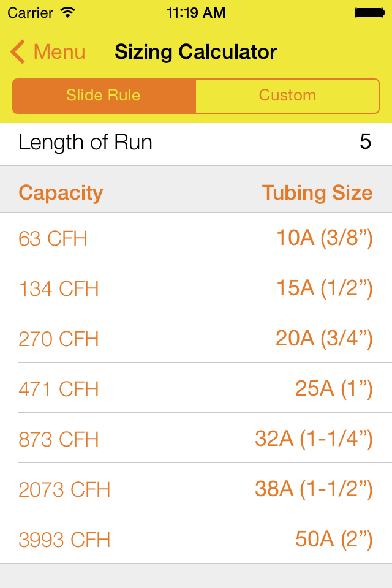Open the 2073 CFH entry
Screen dimensions: 392x588
pyautogui.click(x=196, y=489)
